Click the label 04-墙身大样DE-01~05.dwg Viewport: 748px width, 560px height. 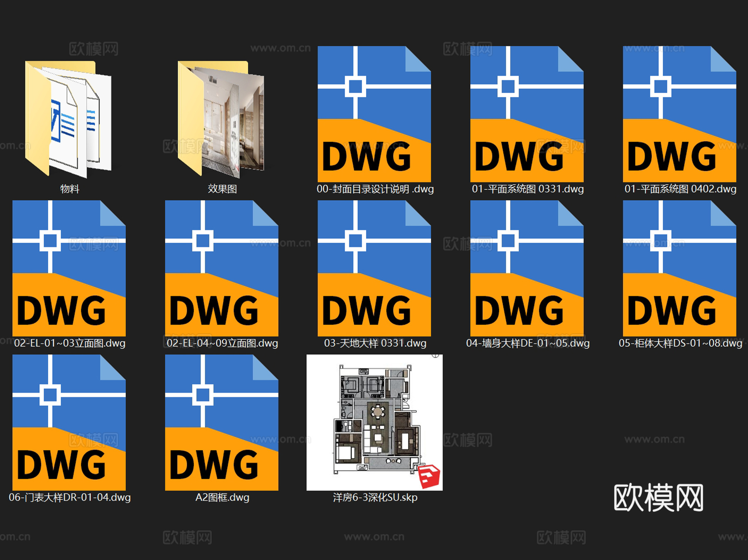point(528,343)
